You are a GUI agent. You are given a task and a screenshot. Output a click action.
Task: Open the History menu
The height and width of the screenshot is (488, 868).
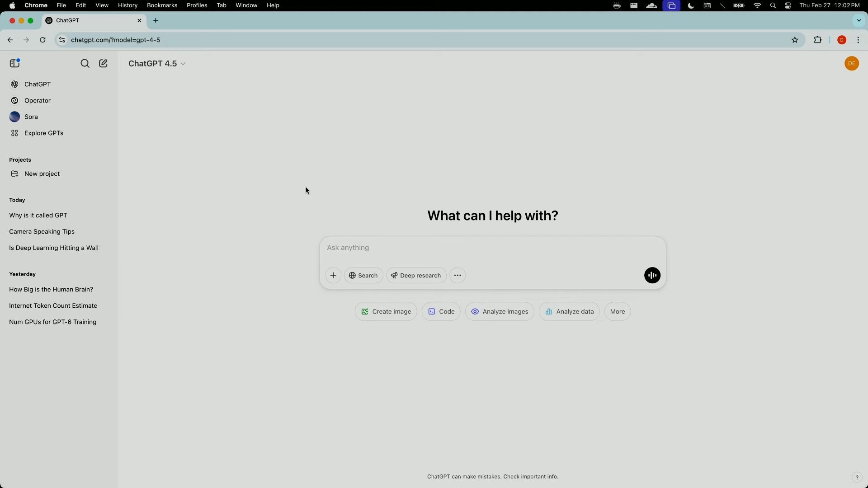[127, 5]
